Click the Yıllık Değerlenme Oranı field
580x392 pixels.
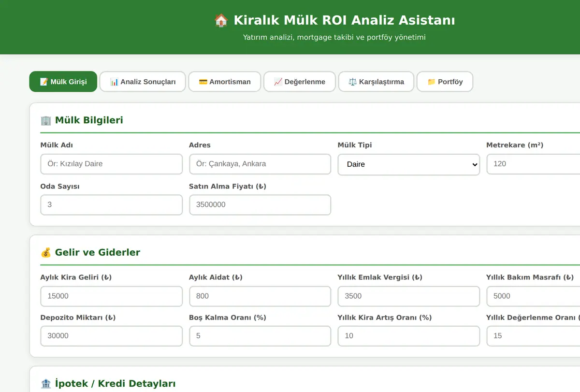tap(533, 336)
